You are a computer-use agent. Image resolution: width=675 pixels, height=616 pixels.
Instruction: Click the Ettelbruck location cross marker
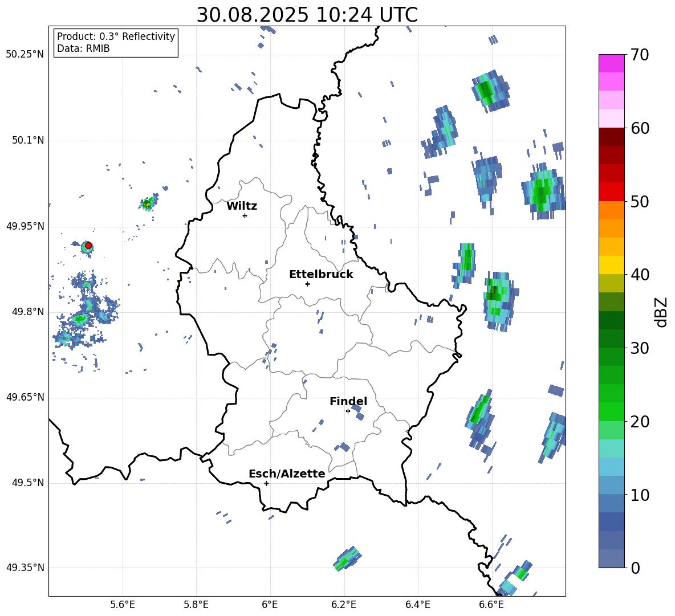point(307,284)
